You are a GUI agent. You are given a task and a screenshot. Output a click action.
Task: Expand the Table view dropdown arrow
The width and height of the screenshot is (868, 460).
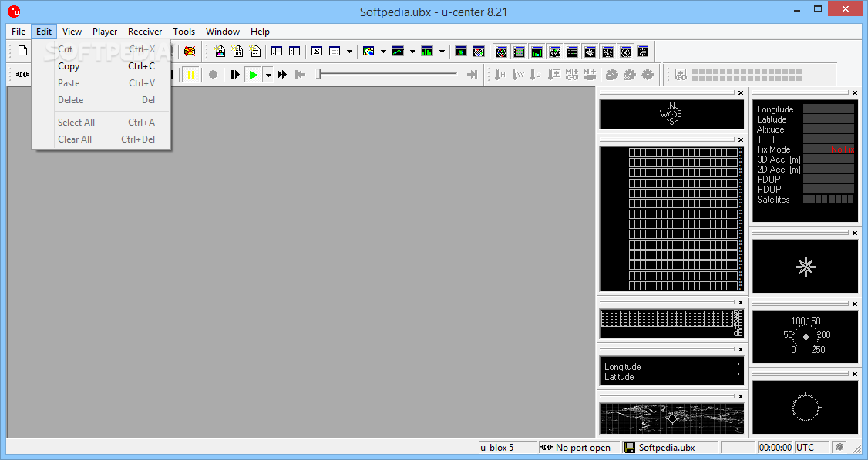(x=349, y=52)
